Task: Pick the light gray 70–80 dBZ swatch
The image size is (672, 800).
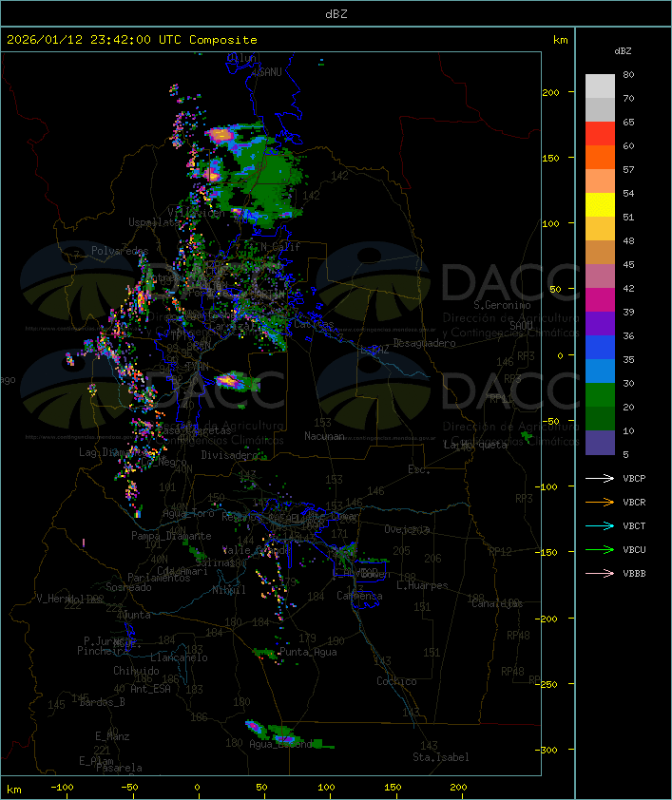Action: click(x=600, y=86)
